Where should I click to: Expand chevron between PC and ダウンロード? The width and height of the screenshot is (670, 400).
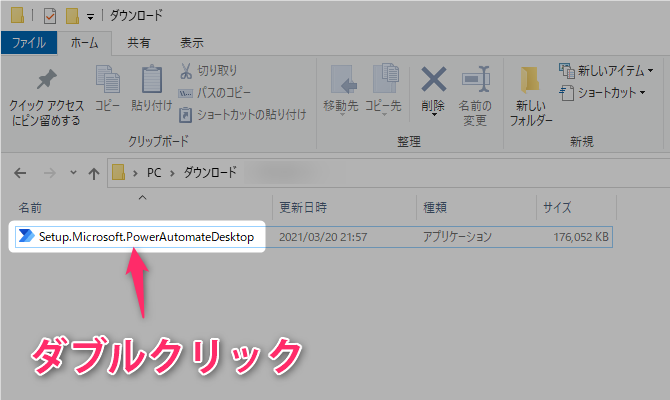[172, 173]
